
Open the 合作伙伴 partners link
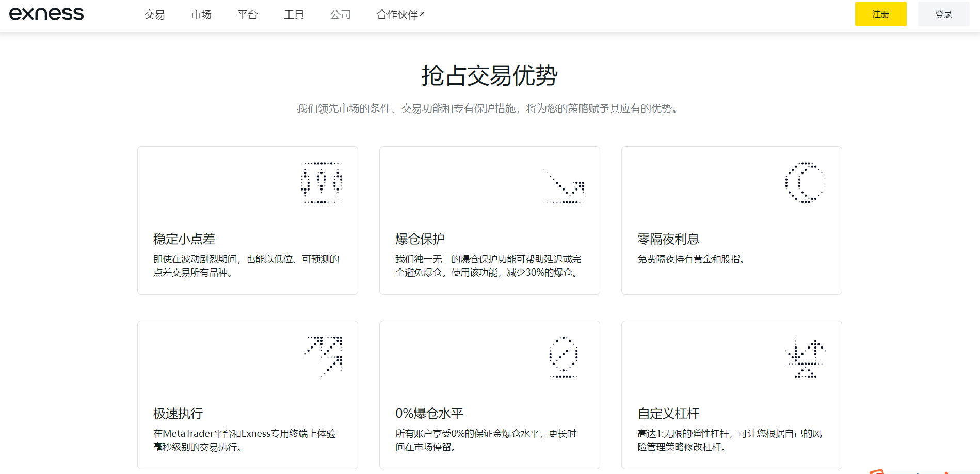[x=397, y=14]
